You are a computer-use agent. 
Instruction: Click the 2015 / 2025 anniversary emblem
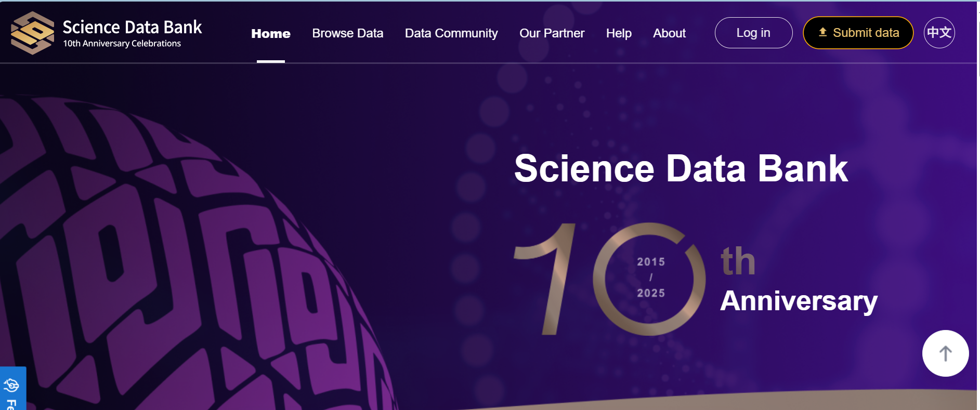(x=650, y=279)
